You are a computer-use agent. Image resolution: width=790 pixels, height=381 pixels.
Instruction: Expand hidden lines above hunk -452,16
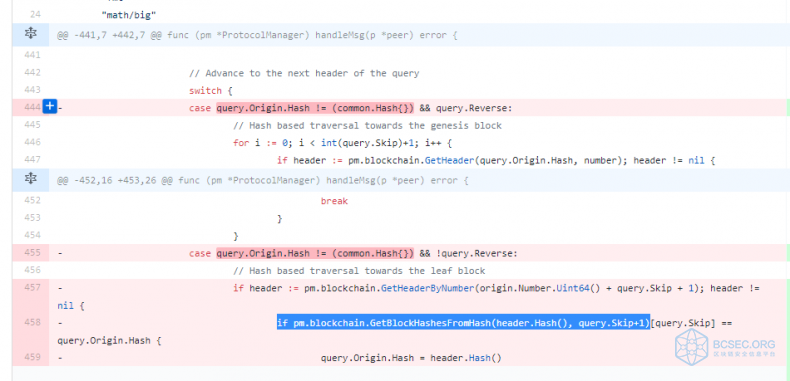tap(31, 179)
